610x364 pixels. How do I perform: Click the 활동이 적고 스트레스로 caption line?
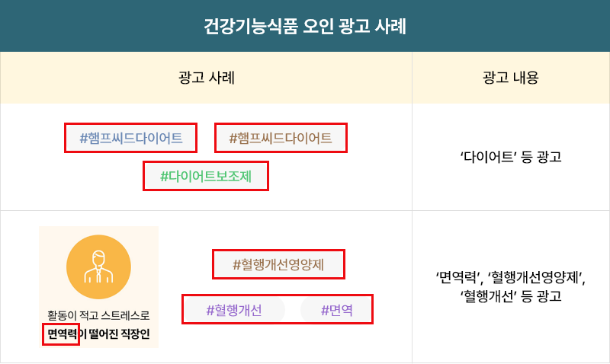(98, 315)
